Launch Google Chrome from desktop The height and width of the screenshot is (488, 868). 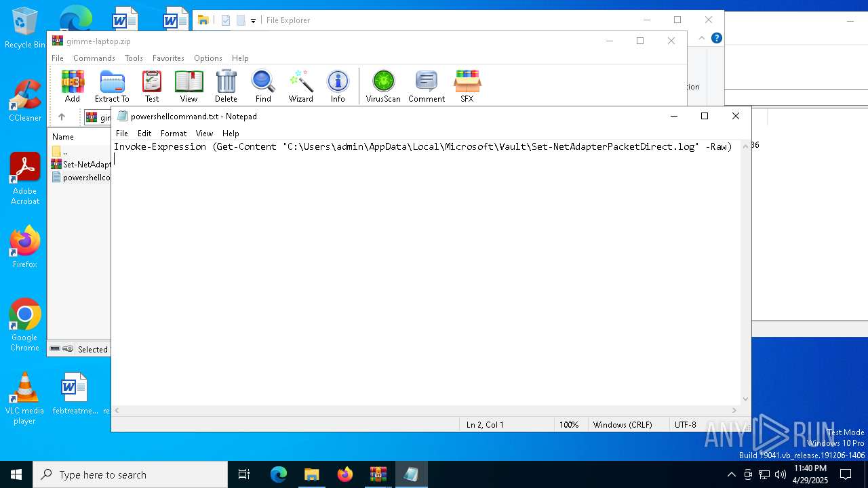[24, 325]
